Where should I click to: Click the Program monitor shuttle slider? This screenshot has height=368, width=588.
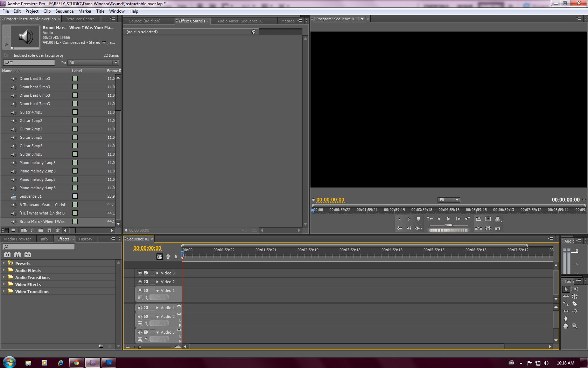click(x=448, y=225)
